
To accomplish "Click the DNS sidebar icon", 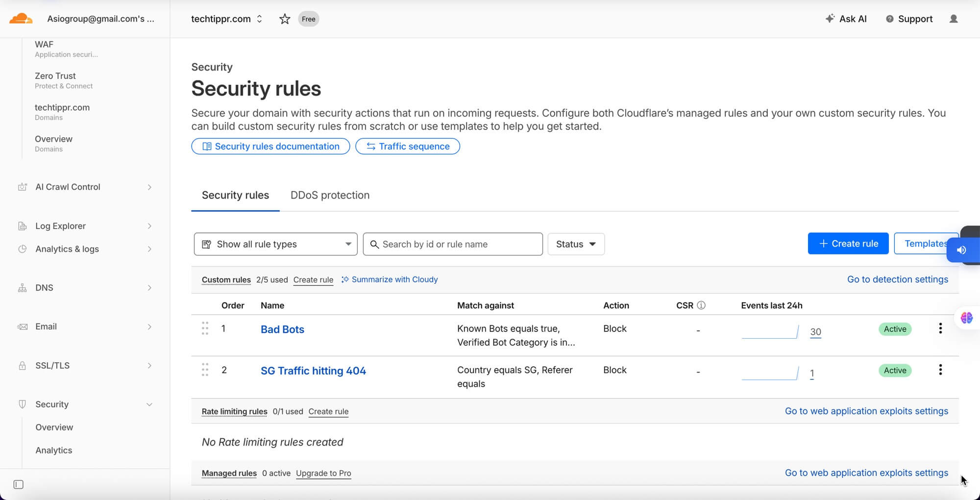I will (x=23, y=288).
